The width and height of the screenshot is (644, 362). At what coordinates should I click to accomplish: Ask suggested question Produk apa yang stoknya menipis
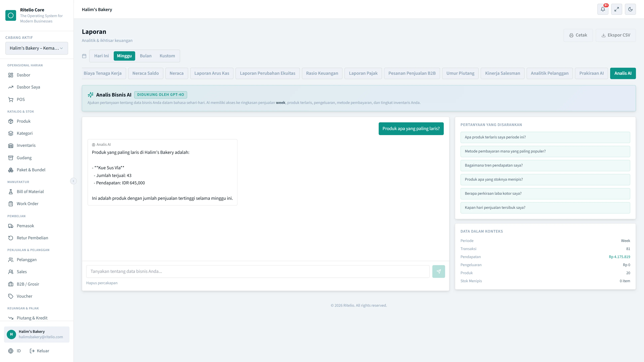coord(545,179)
